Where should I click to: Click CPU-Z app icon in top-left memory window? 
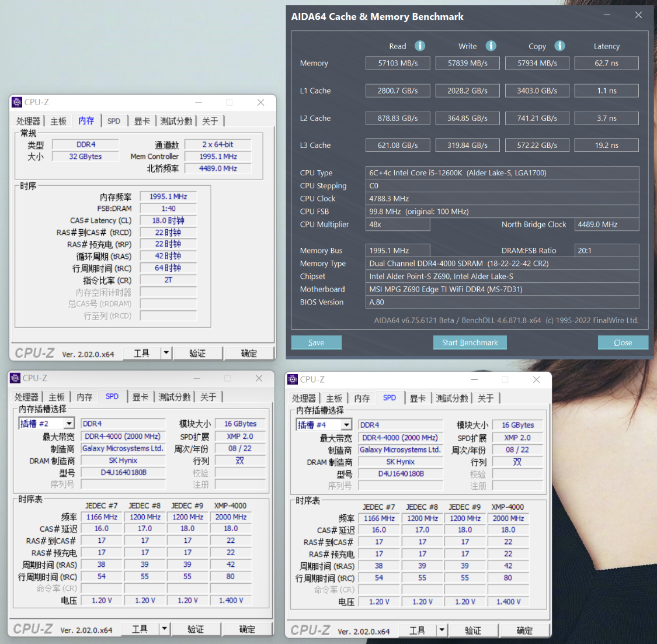point(17,102)
